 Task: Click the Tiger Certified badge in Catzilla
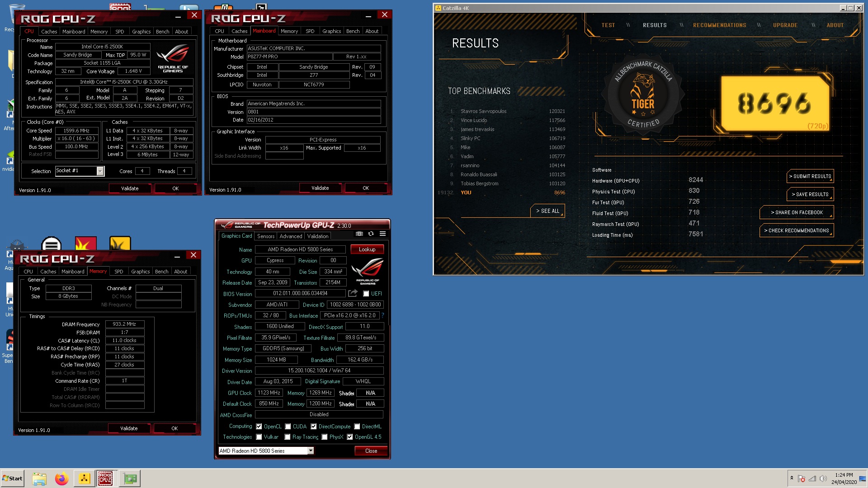[x=642, y=94]
